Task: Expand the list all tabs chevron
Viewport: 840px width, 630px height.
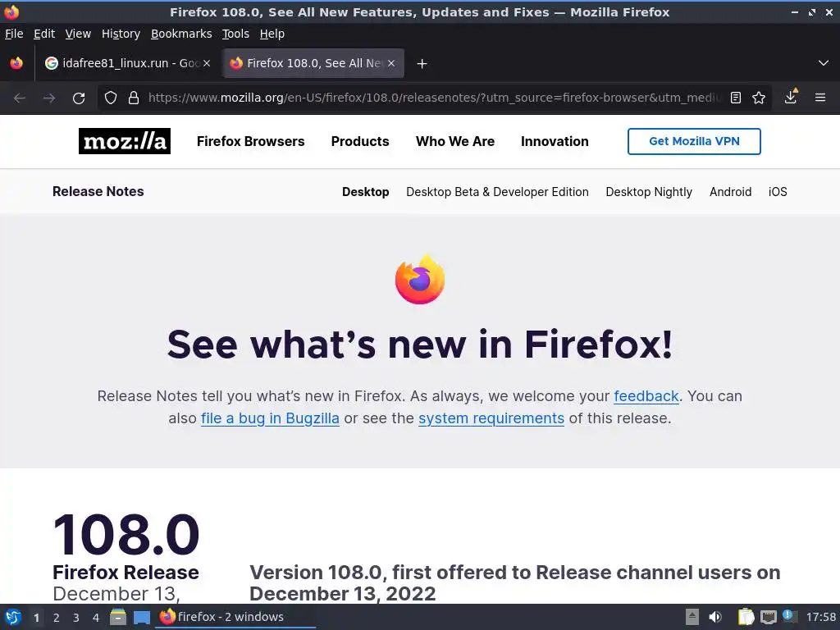Action: tap(824, 63)
